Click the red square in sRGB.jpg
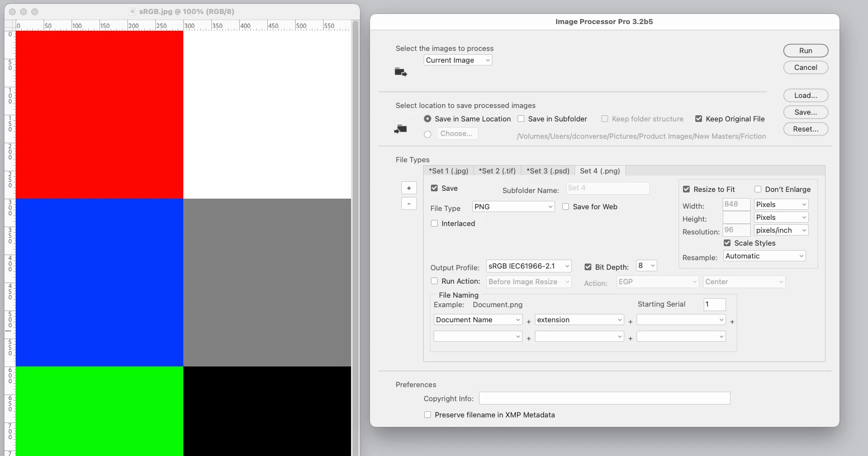 pyautogui.click(x=99, y=115)
